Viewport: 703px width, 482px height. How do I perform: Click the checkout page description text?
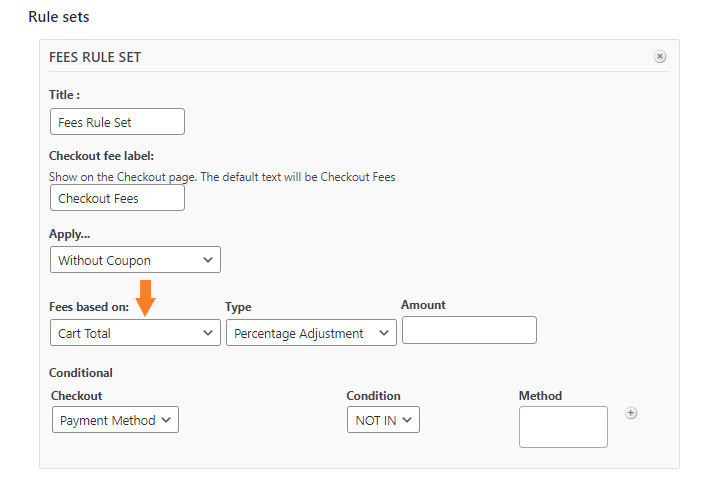click(222, 177)
